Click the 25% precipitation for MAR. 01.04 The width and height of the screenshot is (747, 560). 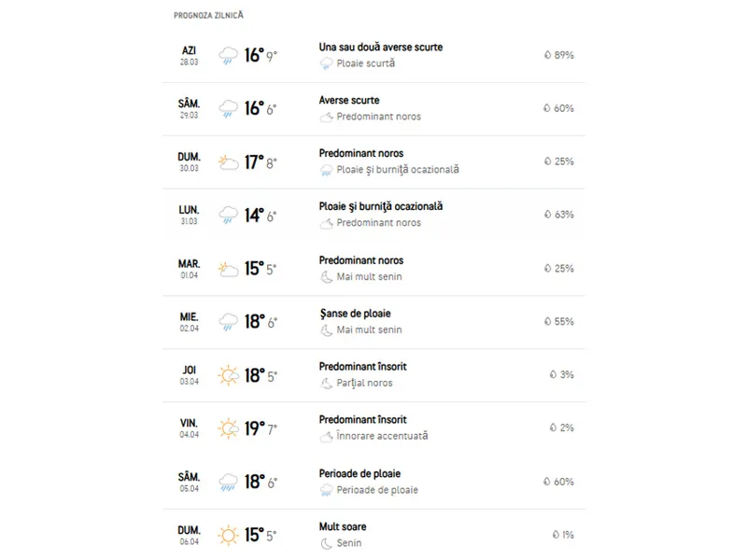pos(564,269)
